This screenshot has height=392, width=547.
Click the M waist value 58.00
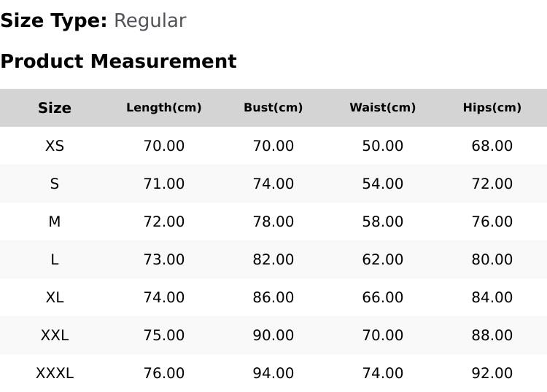pyautogui.click(x=383, y=222)
